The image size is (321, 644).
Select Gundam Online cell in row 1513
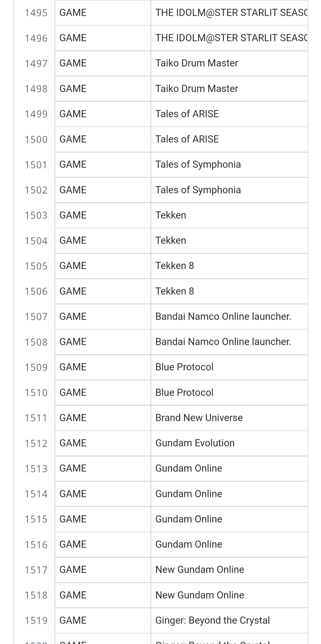tap(229, 468)
